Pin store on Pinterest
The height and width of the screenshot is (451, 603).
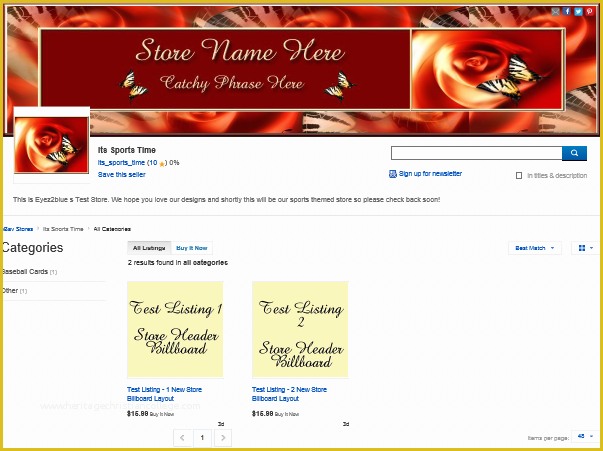tap(590, 12)
